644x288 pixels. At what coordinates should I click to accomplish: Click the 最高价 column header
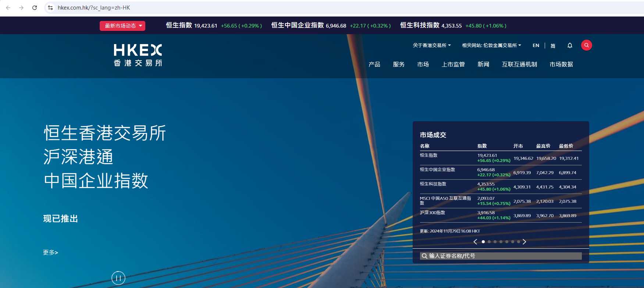click(543, 146)
